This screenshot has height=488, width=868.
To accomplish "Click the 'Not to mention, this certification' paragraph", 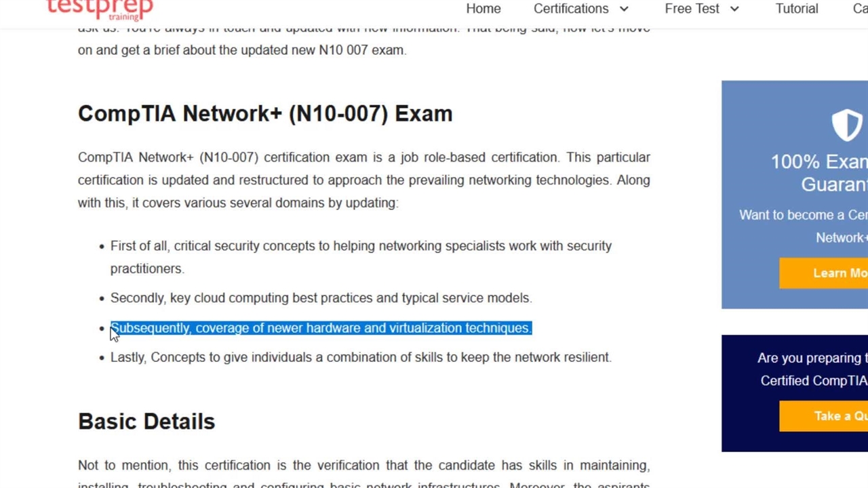I will (363, 466).
